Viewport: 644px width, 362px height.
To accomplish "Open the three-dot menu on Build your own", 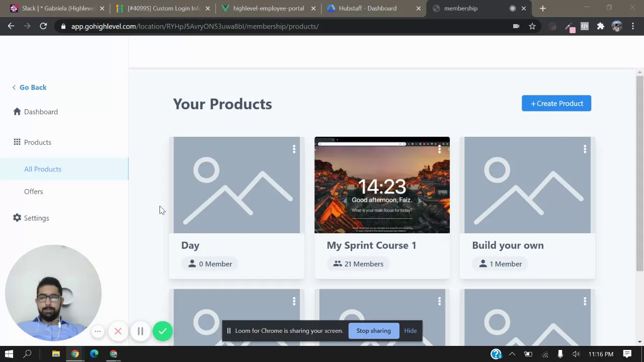I will point(585,149).
